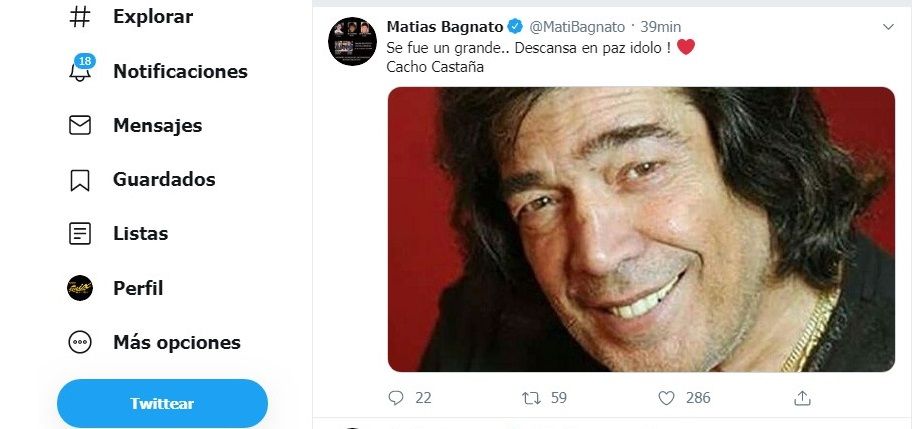The height and width of the screenshot is (429, 918).
Task: Click Matias Bagnato's tweet avatar
Action: 352,42
